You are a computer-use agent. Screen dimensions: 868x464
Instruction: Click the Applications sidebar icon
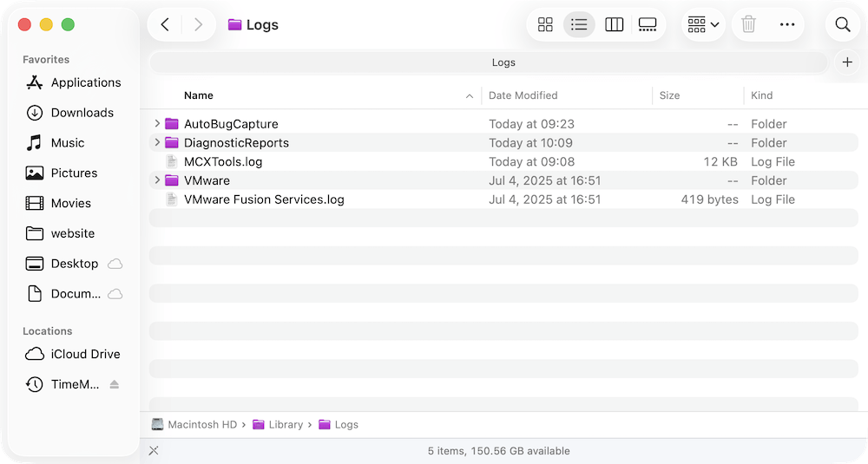(x=35, y=82)
